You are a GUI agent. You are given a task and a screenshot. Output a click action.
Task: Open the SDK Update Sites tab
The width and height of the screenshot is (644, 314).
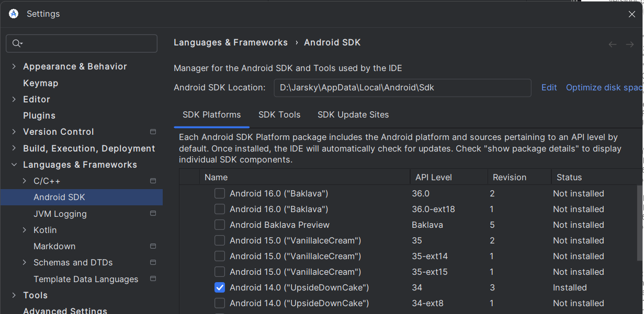353,114
